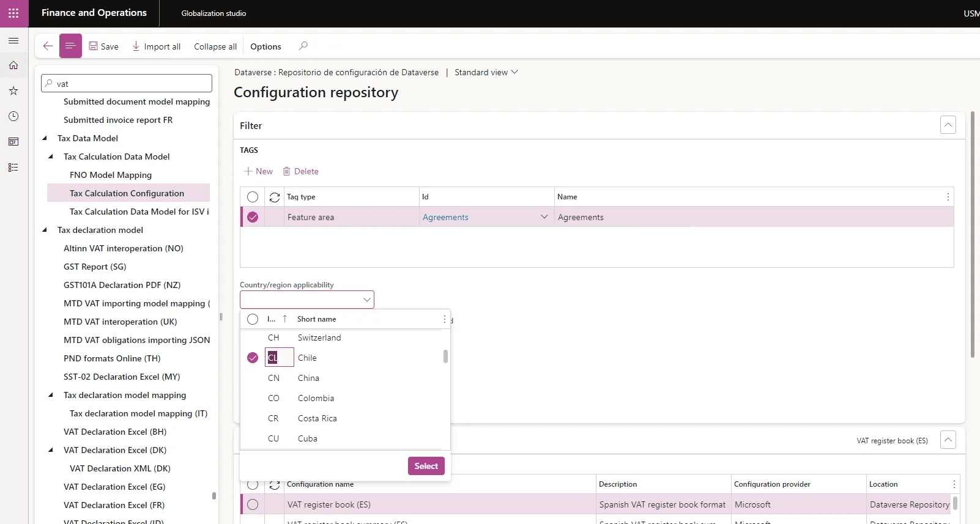Click the Select button in lookup
Image resolution: width=980 pixels, height=524 pixels.
[426, 466]
